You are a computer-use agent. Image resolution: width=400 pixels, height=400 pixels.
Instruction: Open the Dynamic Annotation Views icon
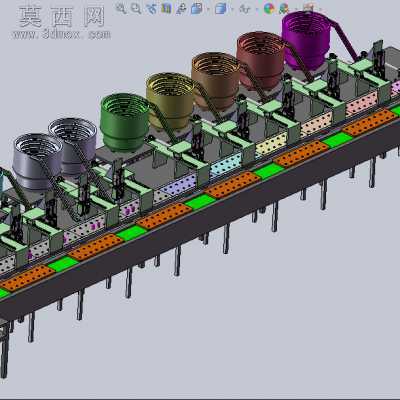point(181,8)
